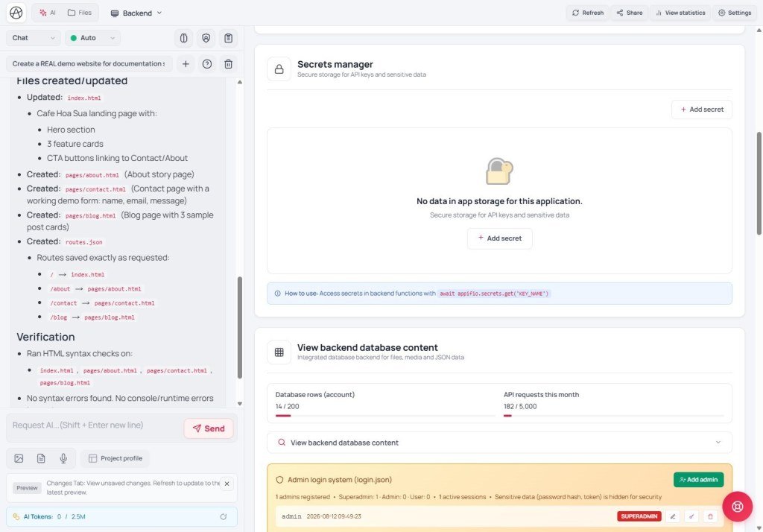The height and width of the screenshot is (532, 763).
Task: Click the main page scrollbar thumb
Action: pos(759,183)
